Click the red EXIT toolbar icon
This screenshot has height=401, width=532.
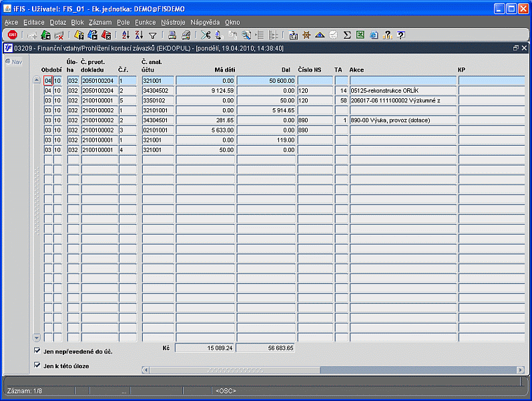[x=12, y=35]
